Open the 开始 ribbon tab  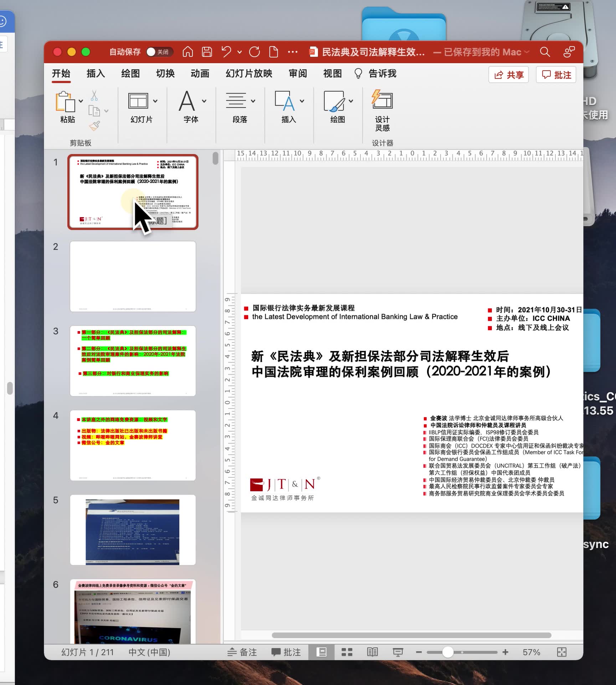[61, 73]
